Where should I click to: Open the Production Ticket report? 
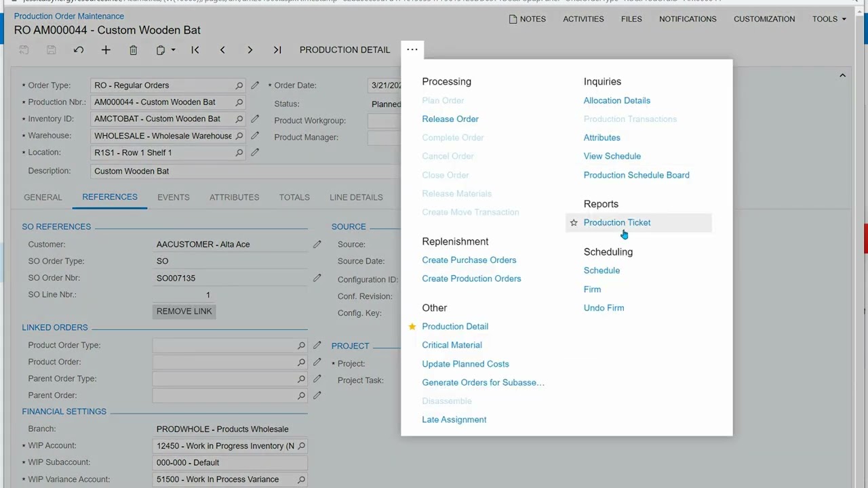click(617, 222)
